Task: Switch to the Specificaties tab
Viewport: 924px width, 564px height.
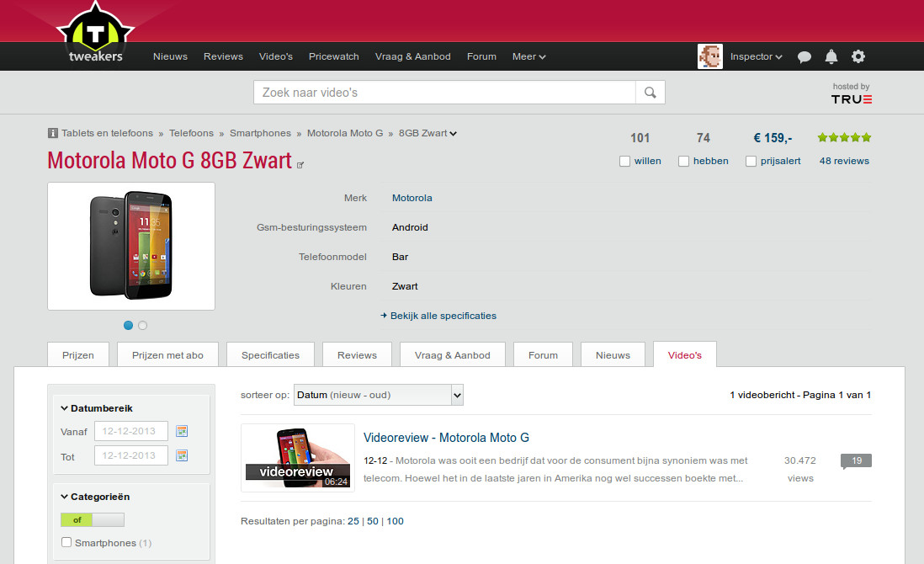Action: click(x=270, y=354)
